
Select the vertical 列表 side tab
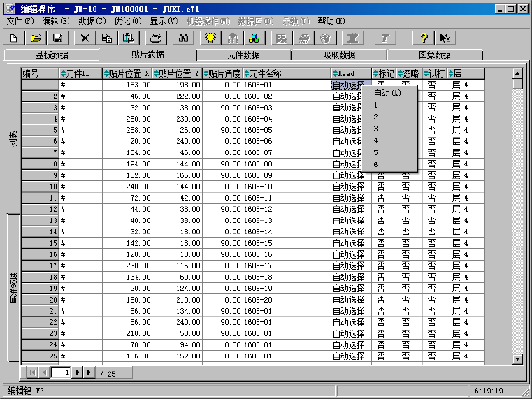pyautogui.click(x=13, y=139)
